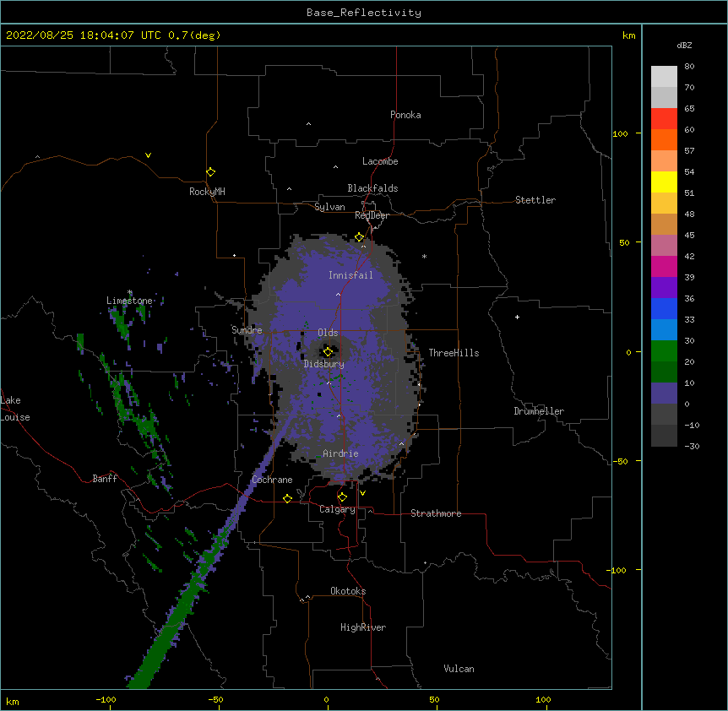728x711 pixels.
Task: Click the 100 tick on the right axis
Action: [x=620, y=133]
